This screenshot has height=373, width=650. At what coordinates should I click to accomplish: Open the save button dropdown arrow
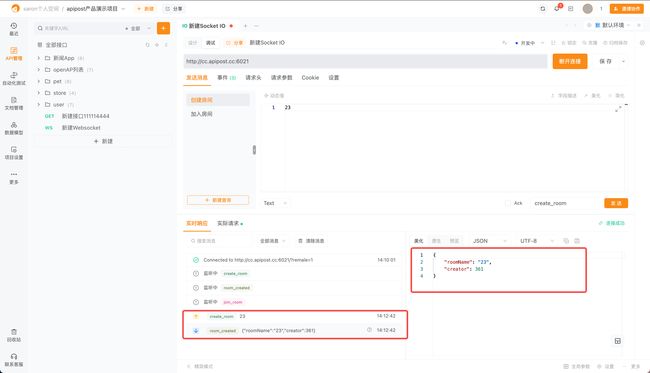coord(623,61)
